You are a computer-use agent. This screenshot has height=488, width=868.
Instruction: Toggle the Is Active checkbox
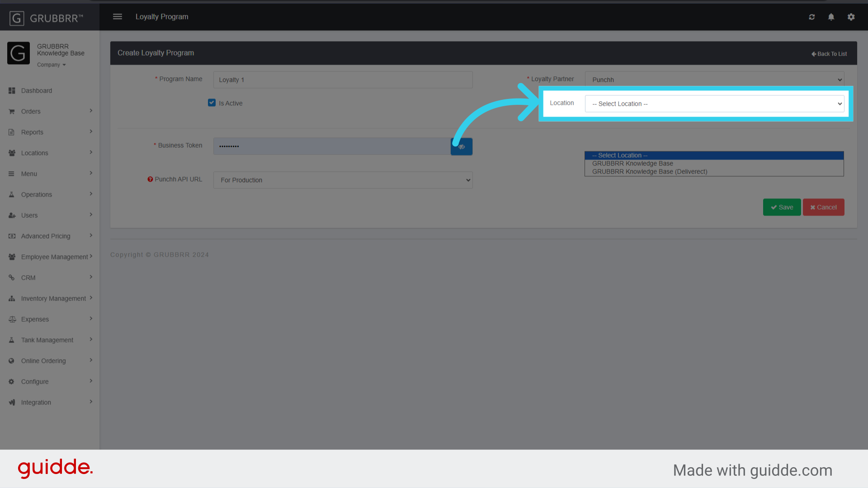(x=212, y=103)
